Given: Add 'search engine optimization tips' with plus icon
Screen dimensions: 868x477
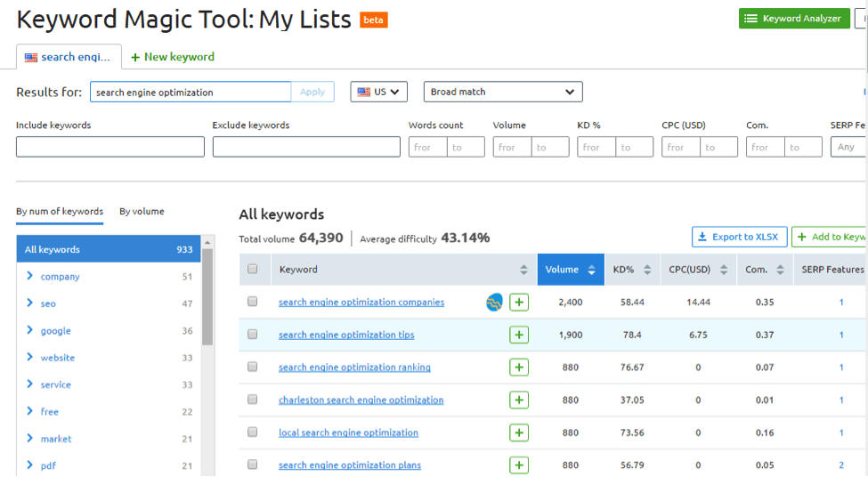Looking at the screenshot, I should [519, 335].
